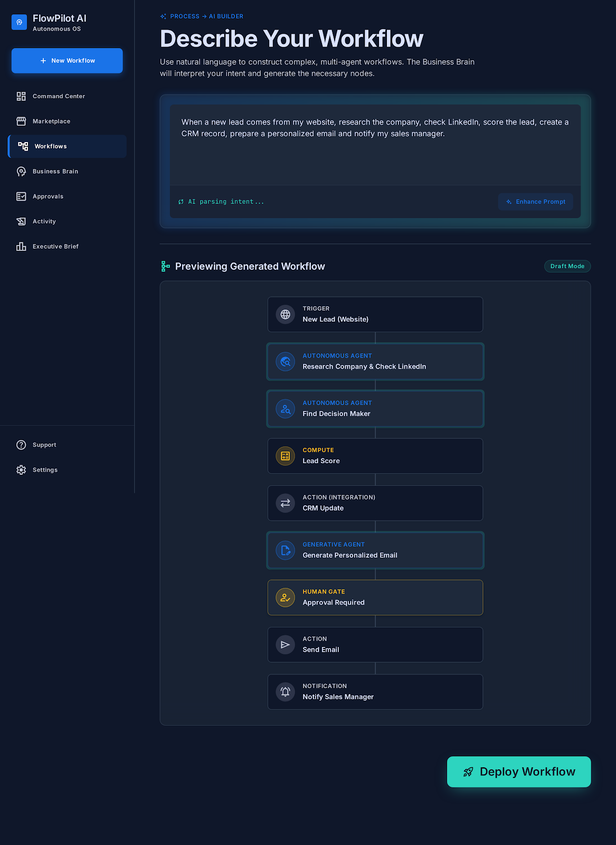Viewport: 616px width, 845px height.
Task: Open Executive Brief in sidebar
Action: 67,247
